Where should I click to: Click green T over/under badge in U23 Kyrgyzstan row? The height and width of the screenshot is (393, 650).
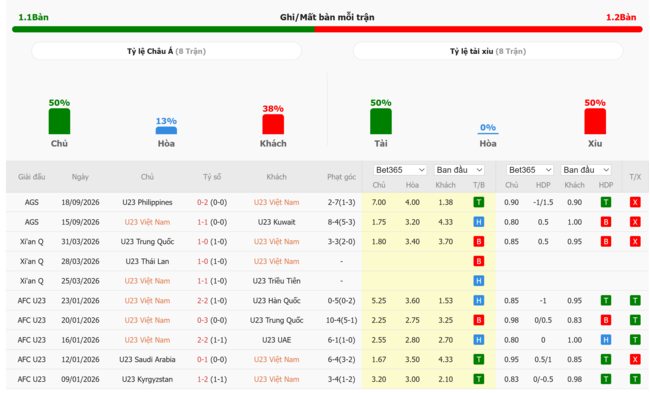[x=635, y=379]
